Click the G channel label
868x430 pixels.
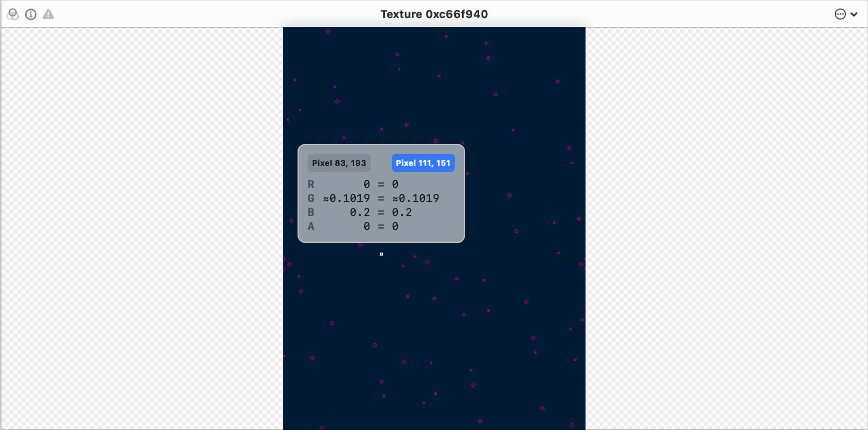(311, 198)
